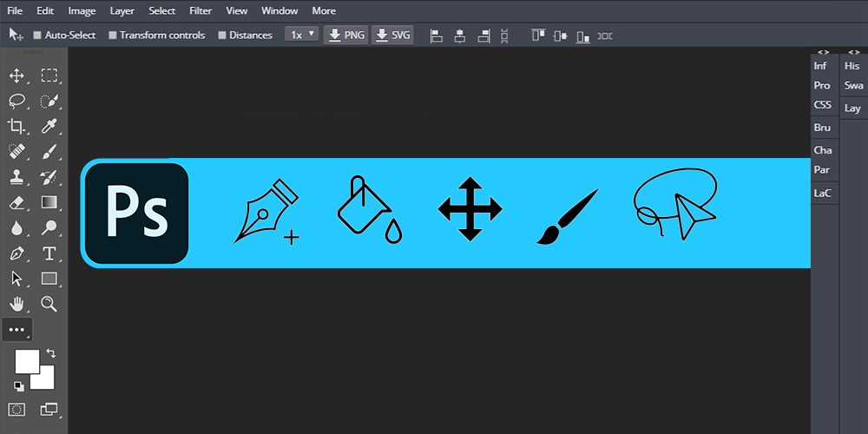This screenshot has height=434, width=868.
Task: Pick the Quick Selection brush tool
Action: tap(49, 102)
